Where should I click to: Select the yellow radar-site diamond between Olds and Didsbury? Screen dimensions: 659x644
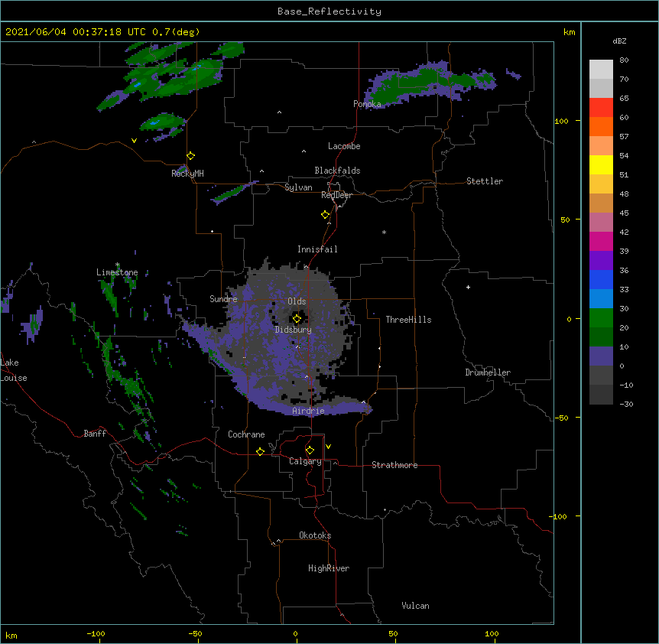297,319
